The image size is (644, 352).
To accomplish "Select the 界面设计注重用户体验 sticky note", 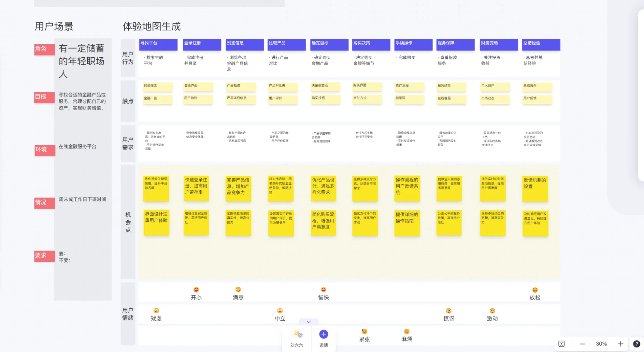I will tap(156, 222).
